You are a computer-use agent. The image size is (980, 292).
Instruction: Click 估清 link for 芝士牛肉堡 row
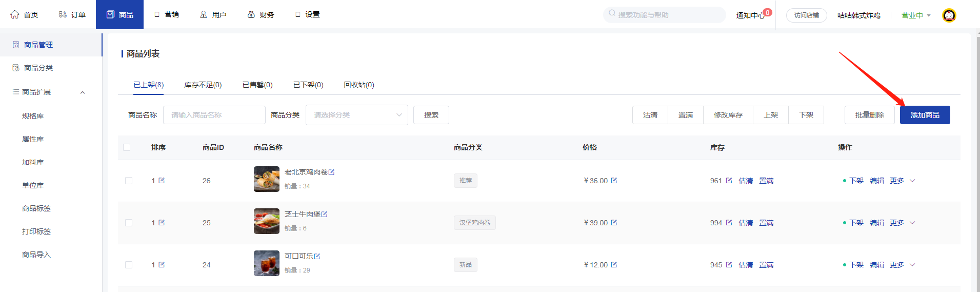746,223
